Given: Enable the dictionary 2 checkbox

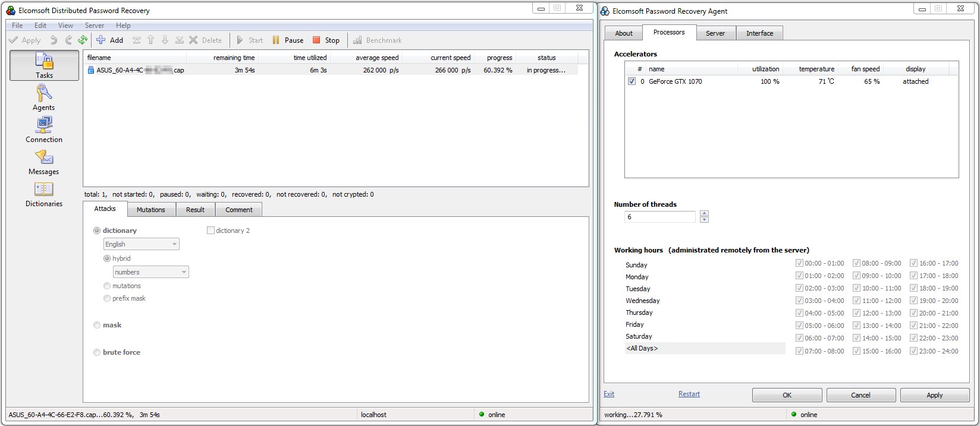Looking at the screenshot, I should pyautogui.click(x=211, y=231).
